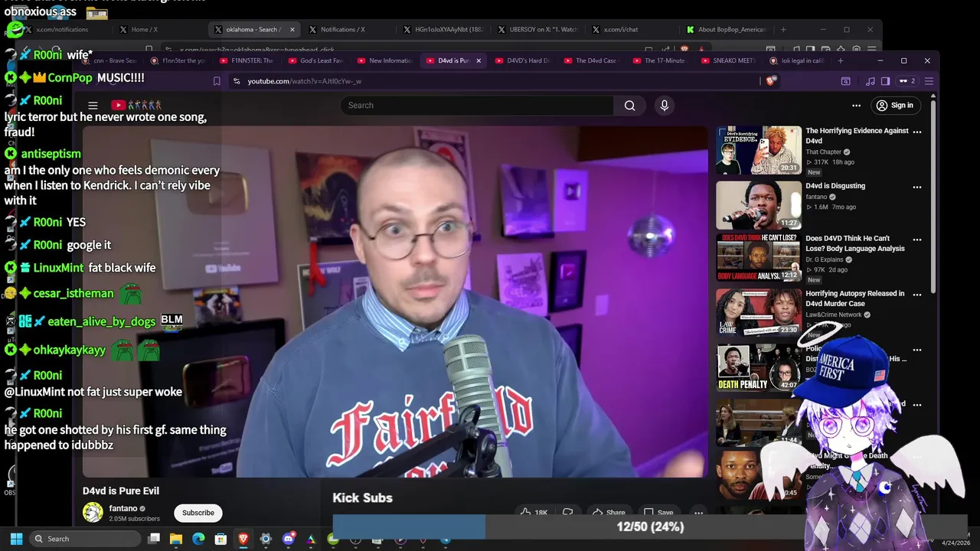The width and height of the screenshot is (980, 551).
Task: Open options for 'Does D4VD Think He Can't Lose?'
Action: click(x=917, y=240)
